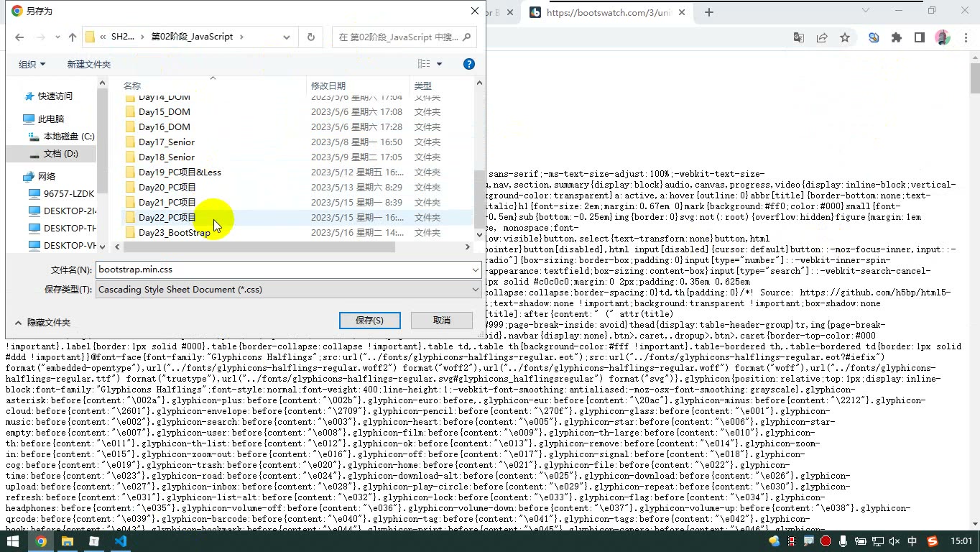Click the back arrow in save dialog
This screenshot has height=552, width=980.
[x=19, y=37]
